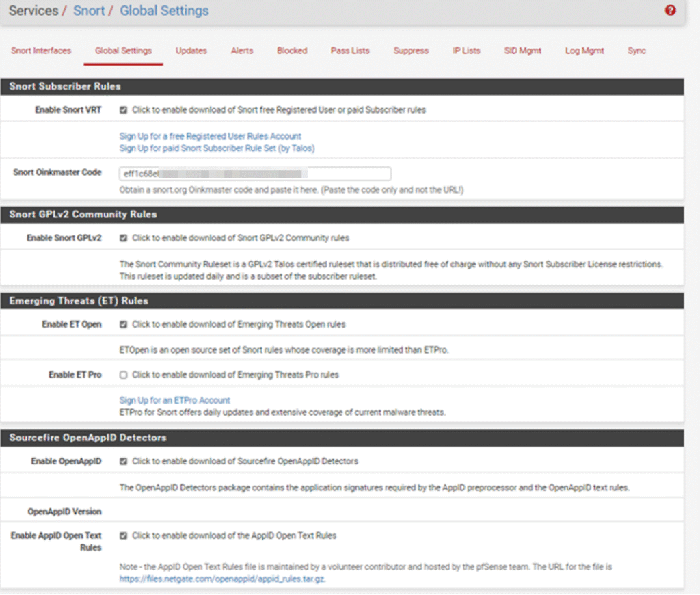Screen dimensions: 700x595
Task: Toggle Enable AppID Open Text Rules checkbox
Action: [124, 535]
